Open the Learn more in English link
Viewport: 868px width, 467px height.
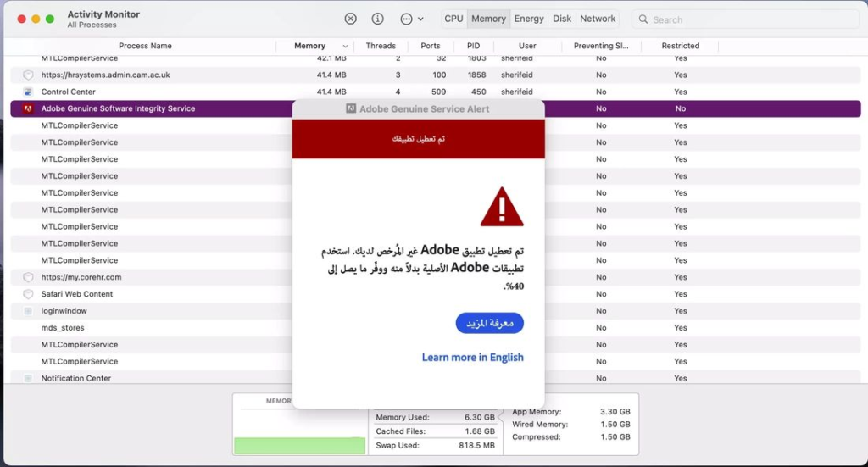[472, 358]
